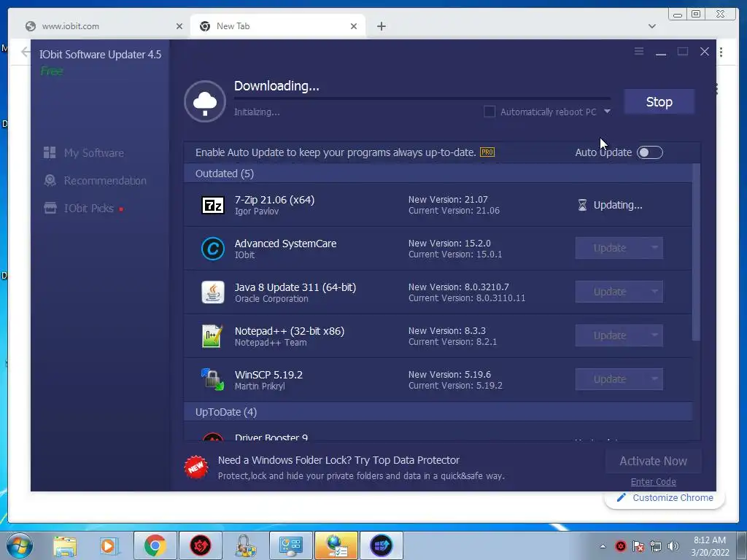Screen dimensions: 747x560
Task: Open media player from taskbar
Action: 109,545
